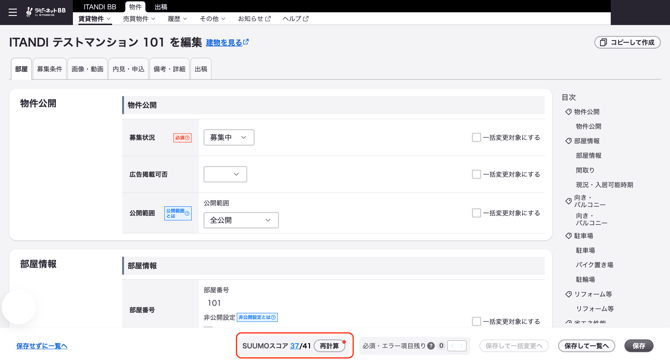Click the 必須 badge next to 募集状況
670x364 pixels.
click(x=182, y=138)
